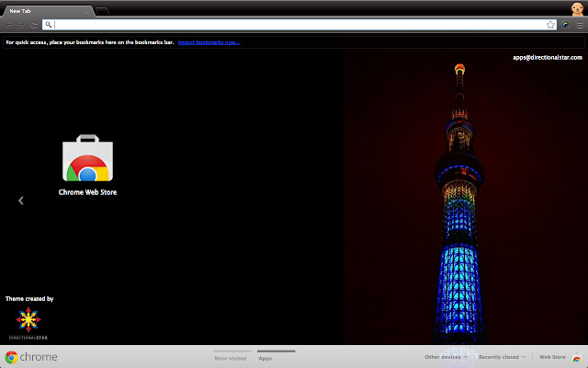Screen dimensions: 588x368
Task: Go forward with the forward arrow
Action: (x=21, y=25)
